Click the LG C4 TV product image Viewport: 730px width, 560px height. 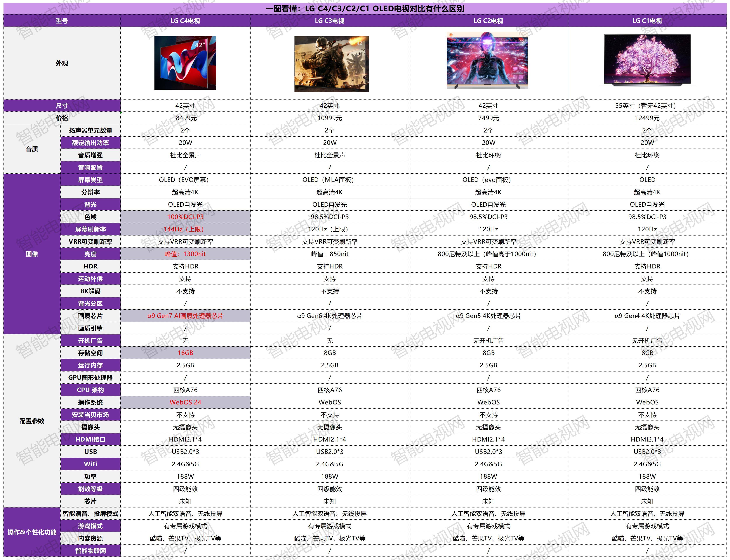[185, 63]
